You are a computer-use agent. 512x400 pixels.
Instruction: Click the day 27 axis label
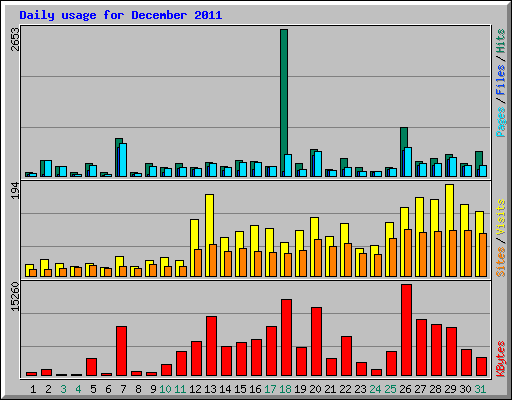[420, 389]
